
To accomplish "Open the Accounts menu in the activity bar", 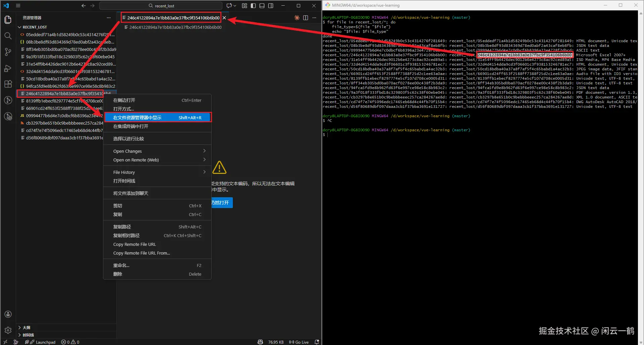I will (x=8, y=314).
